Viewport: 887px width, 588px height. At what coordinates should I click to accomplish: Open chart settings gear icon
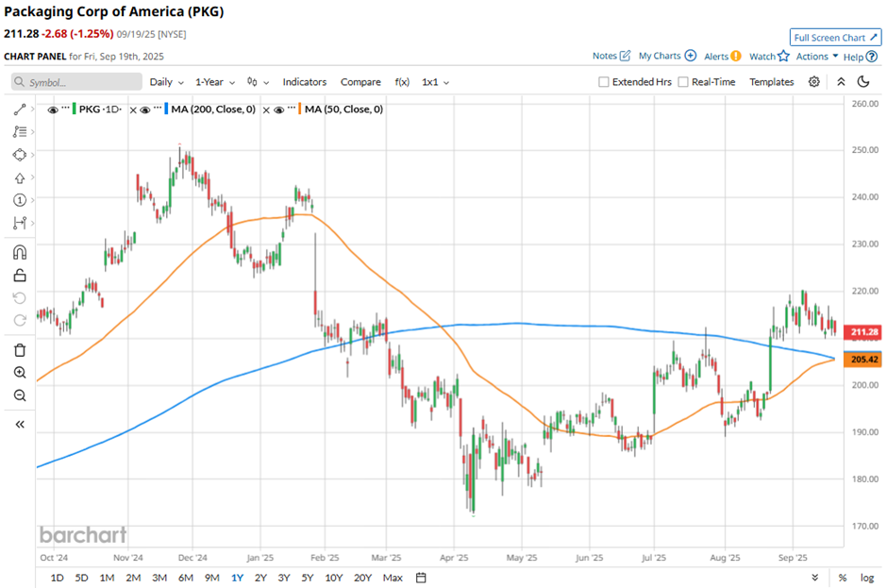pos(814,82)
